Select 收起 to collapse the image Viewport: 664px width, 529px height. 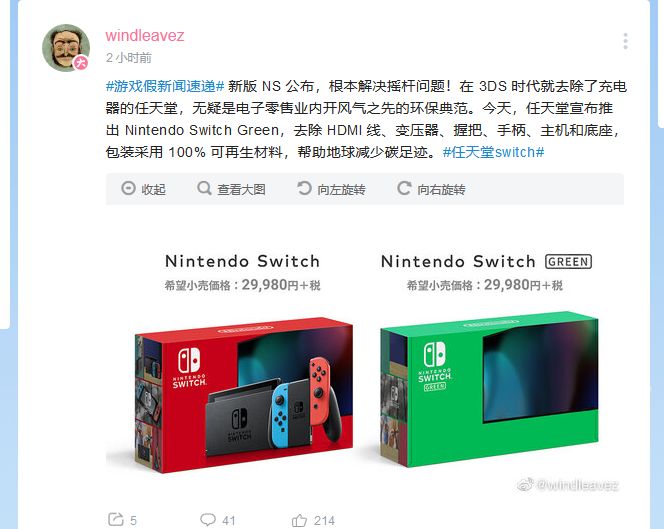[153, 189]
